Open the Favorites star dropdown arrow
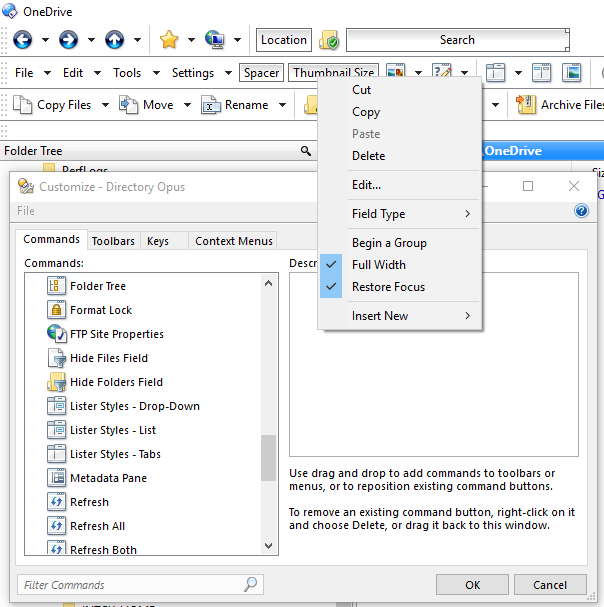The width and height of the screenshot is (604, 607). click(x=191, y=40)
